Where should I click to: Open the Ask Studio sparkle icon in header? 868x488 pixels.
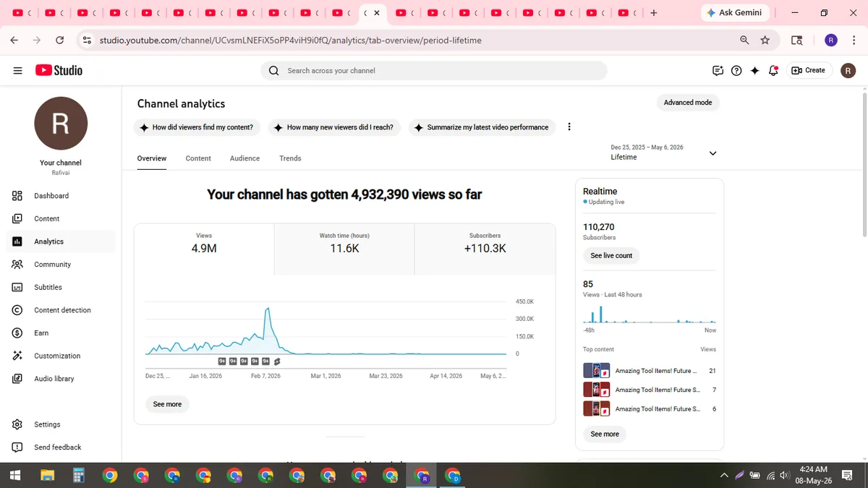pyautogui.click(x=755, y=70)
